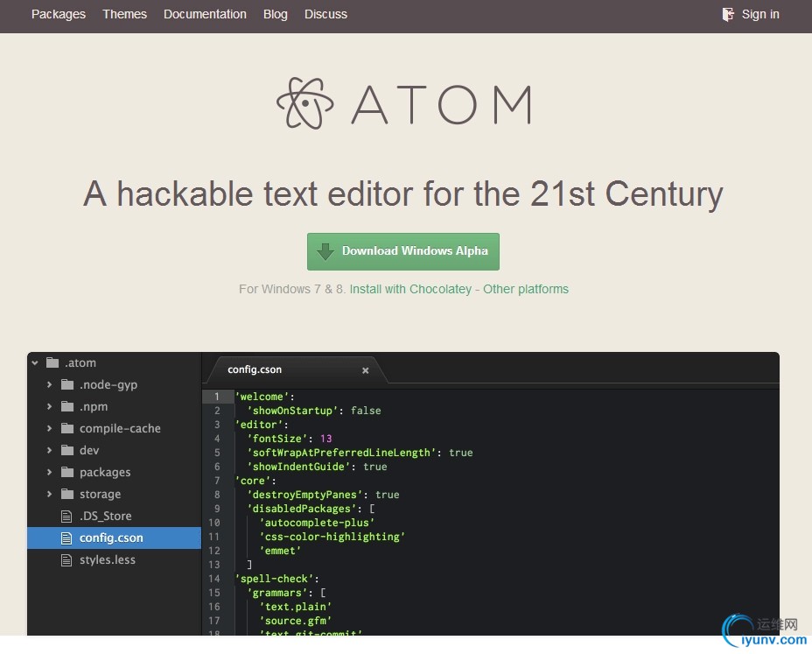
Task: Open the Blog navigation item
Action: [275, 15]
